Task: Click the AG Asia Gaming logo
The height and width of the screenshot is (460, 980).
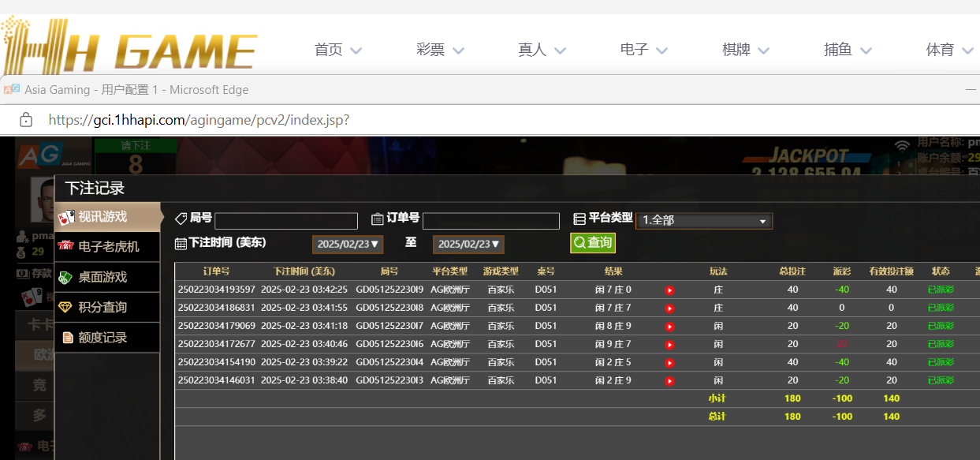Action: 29,155
